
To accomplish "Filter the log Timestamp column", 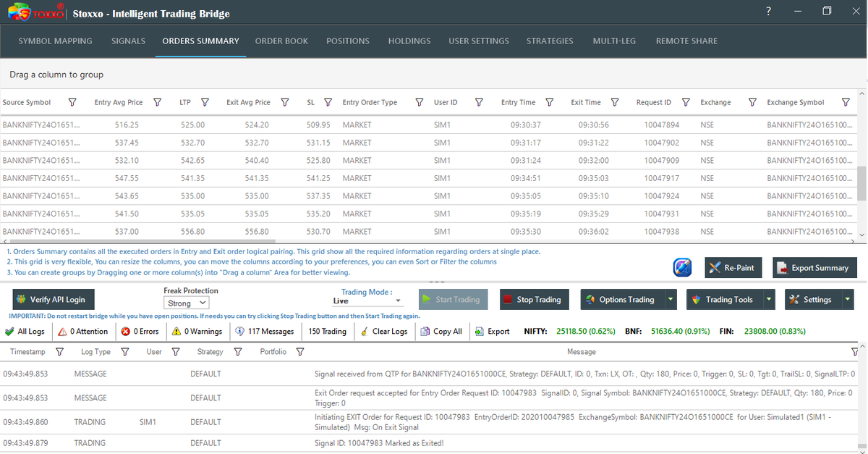I will click(x=59, y=352).
